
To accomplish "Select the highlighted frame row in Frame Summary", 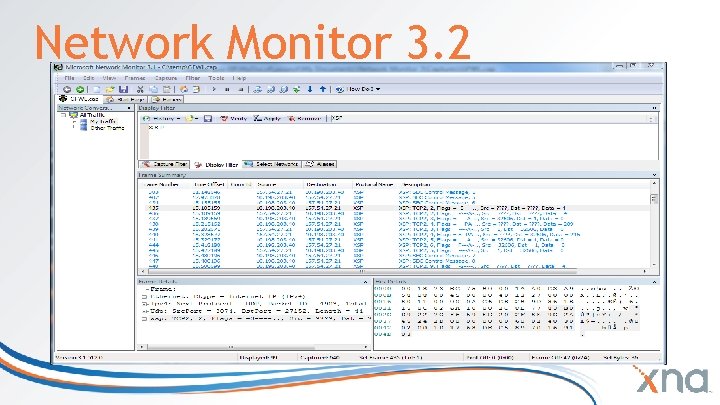I will click(395, 208).
